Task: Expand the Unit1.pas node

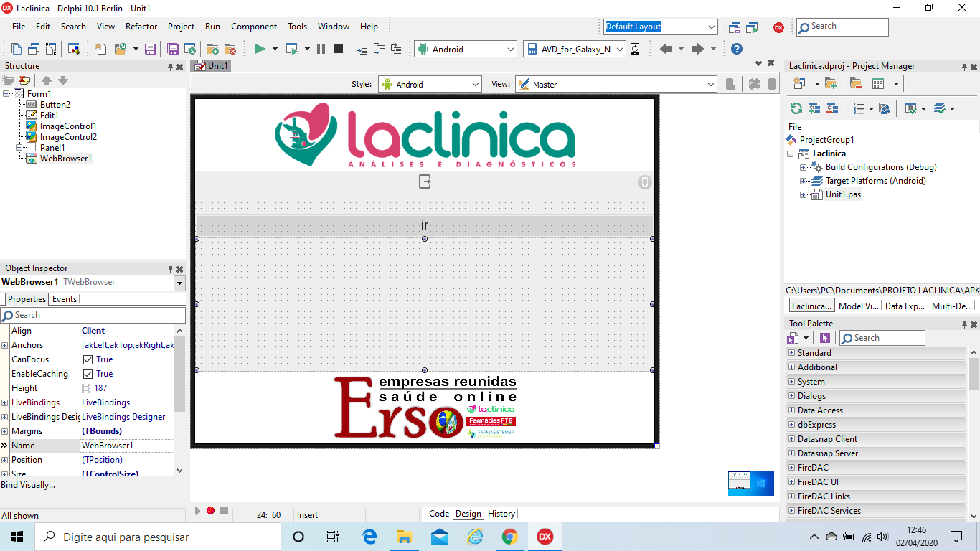Action: (x=804, y=194)
